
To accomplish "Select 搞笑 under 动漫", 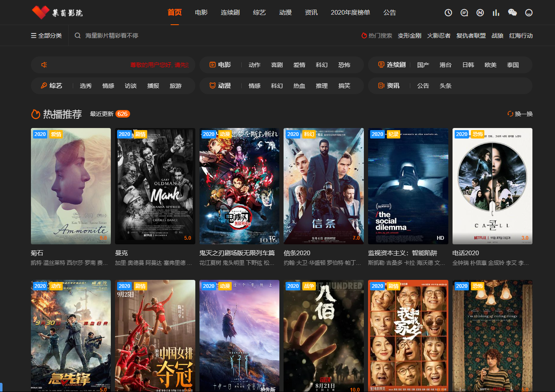I will (x=344, y=86).
